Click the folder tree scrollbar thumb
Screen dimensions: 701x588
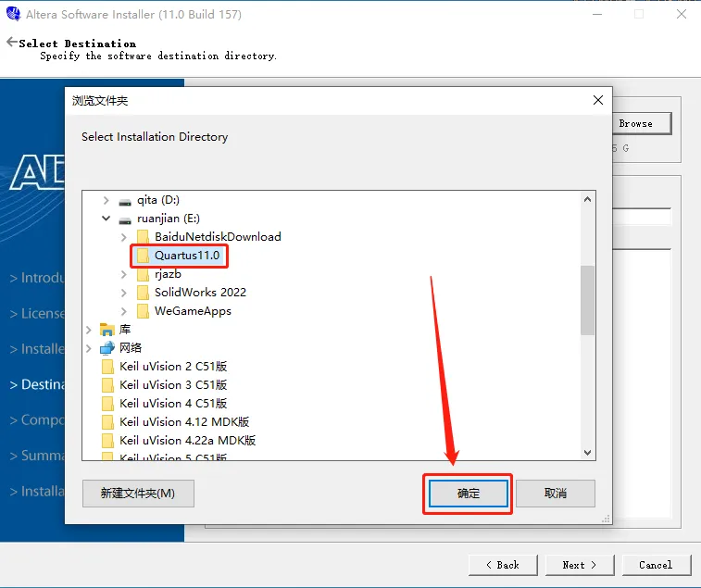point(587,300)
